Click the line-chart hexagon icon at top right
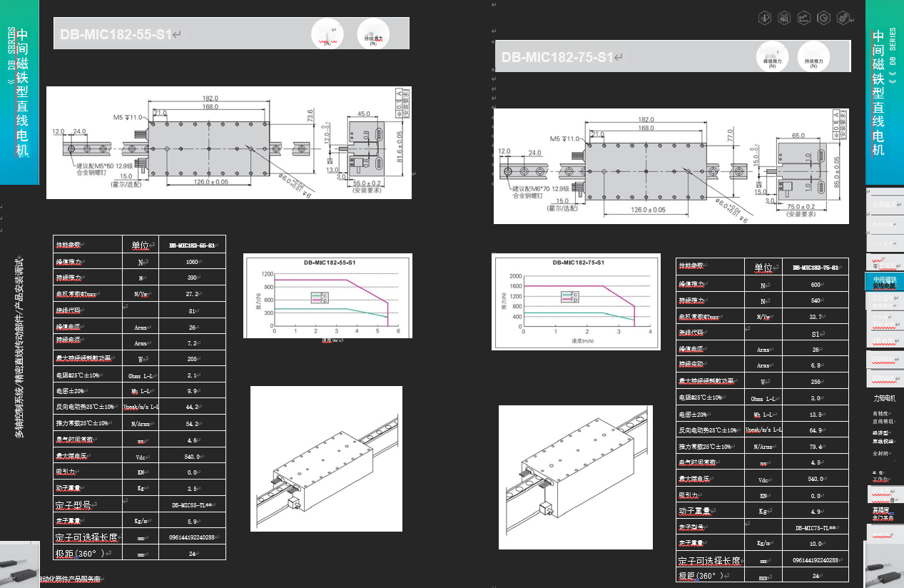 (804, 17)
